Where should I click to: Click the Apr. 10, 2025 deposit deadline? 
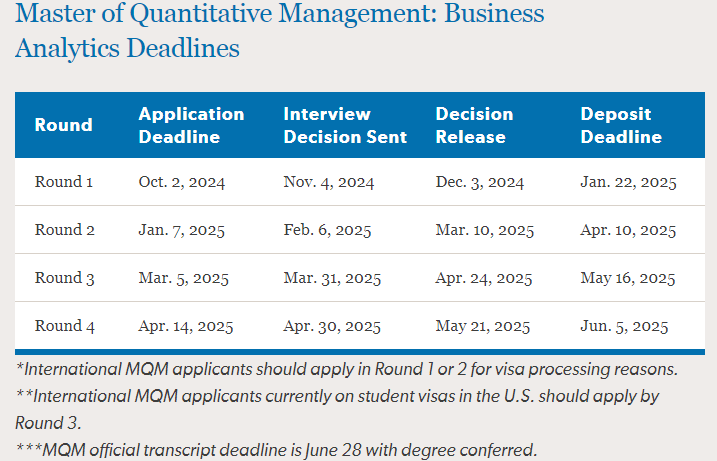[x=628, y=230]
